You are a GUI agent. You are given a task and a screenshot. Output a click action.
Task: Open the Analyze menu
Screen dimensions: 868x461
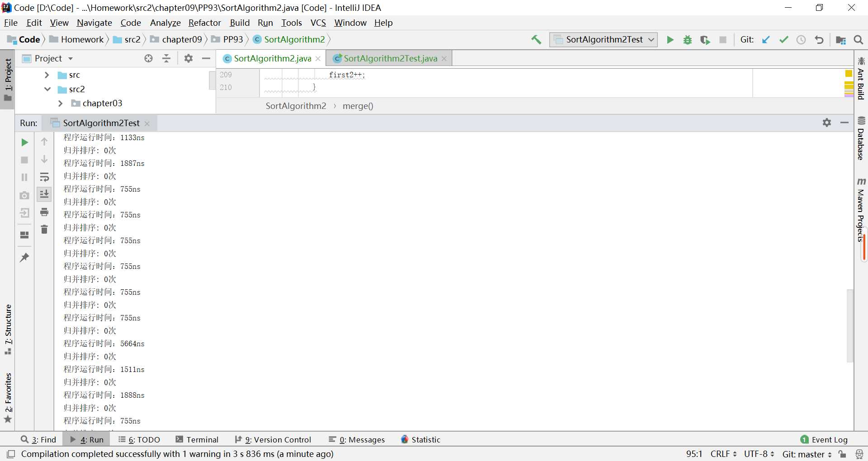(165, 23)
